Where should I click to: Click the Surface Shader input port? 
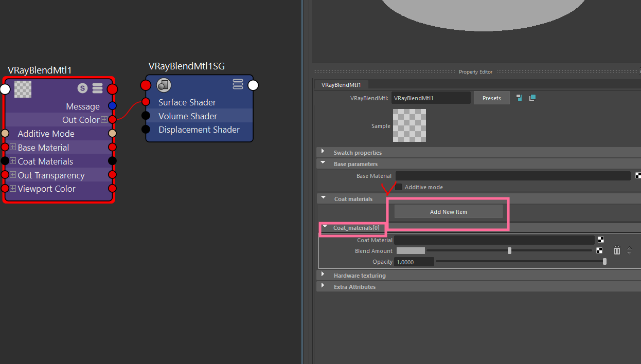(146, 102)
